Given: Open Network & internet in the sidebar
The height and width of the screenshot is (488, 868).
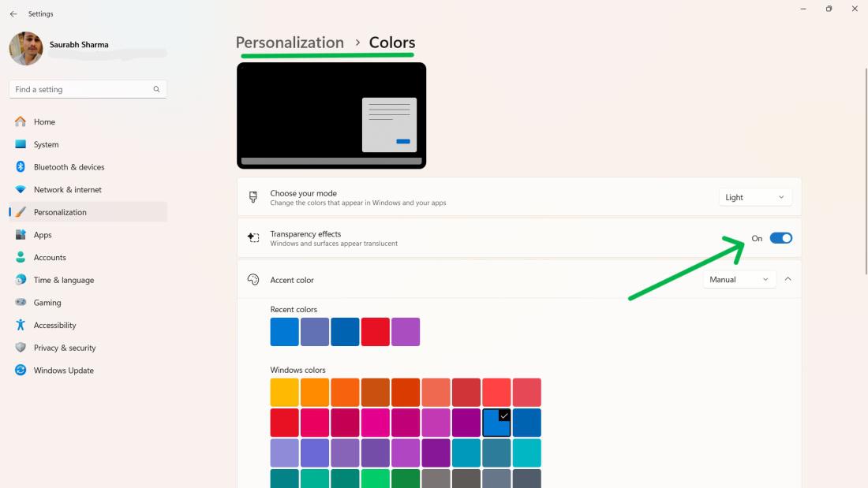Looking at the screenshot, I should coord(88,189).
